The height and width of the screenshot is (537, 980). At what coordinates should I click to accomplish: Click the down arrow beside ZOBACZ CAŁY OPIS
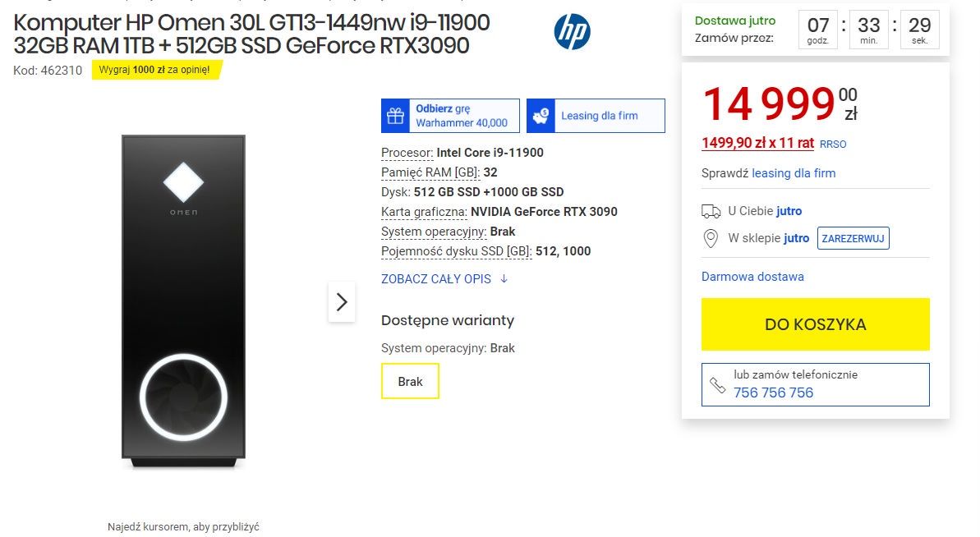[504, 279]
